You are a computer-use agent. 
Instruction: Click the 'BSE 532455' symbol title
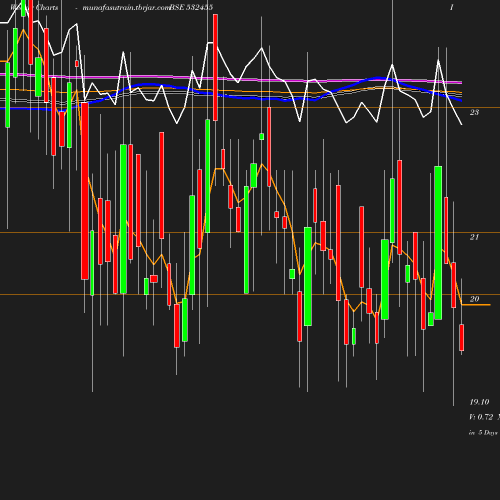(191, 7)
